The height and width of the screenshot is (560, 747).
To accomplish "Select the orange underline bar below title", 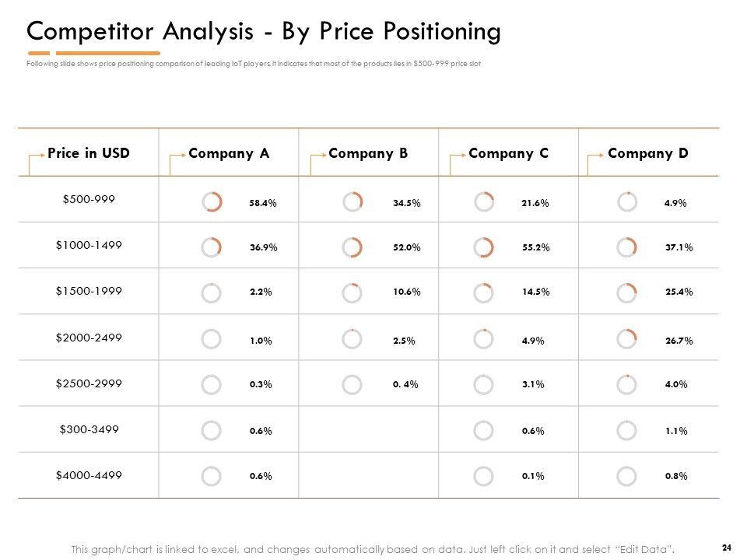I will tap(93, 54).
